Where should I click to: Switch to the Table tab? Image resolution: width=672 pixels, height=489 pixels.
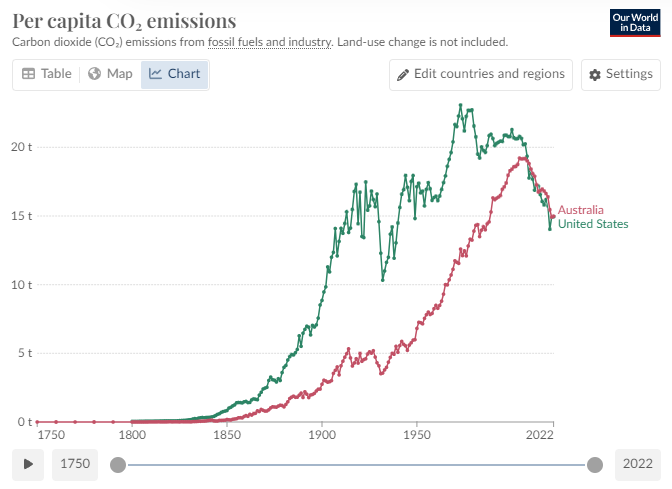coord(46,74)
